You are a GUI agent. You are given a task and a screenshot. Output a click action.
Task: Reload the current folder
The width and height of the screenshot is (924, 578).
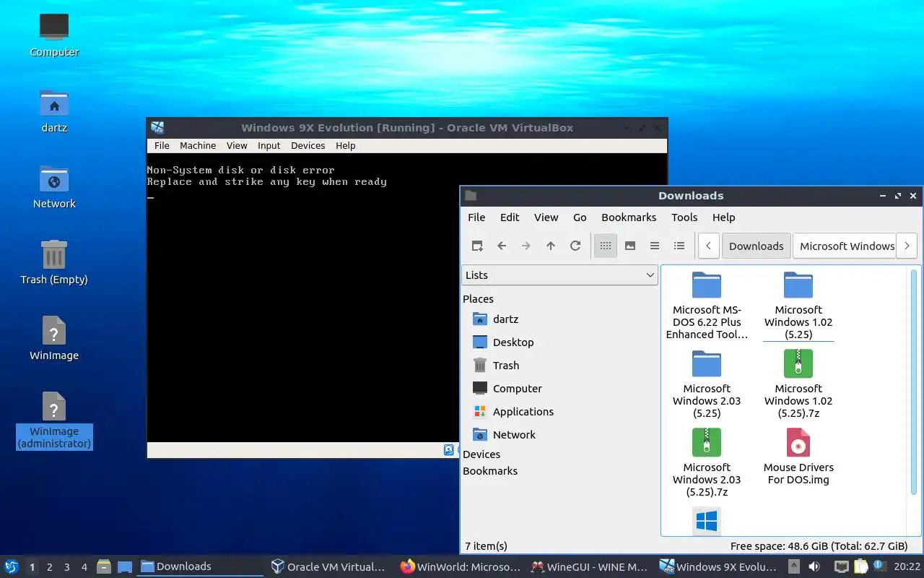(575, 246)
